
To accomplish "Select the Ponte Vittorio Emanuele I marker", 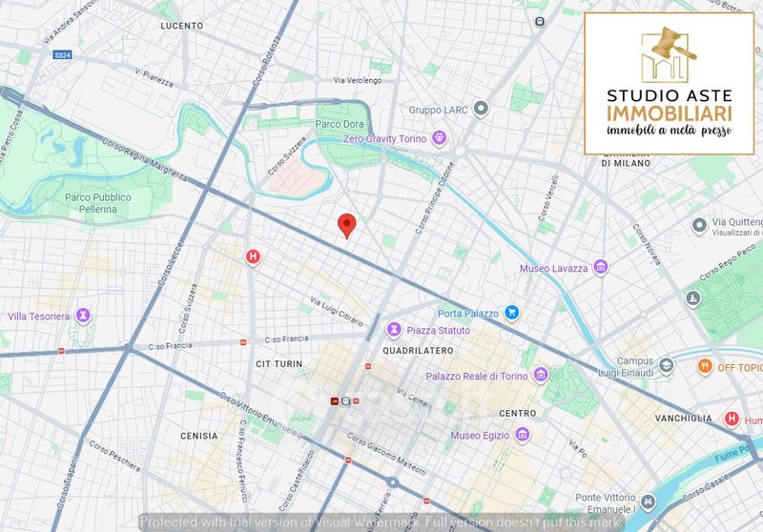I will (649, 502).
